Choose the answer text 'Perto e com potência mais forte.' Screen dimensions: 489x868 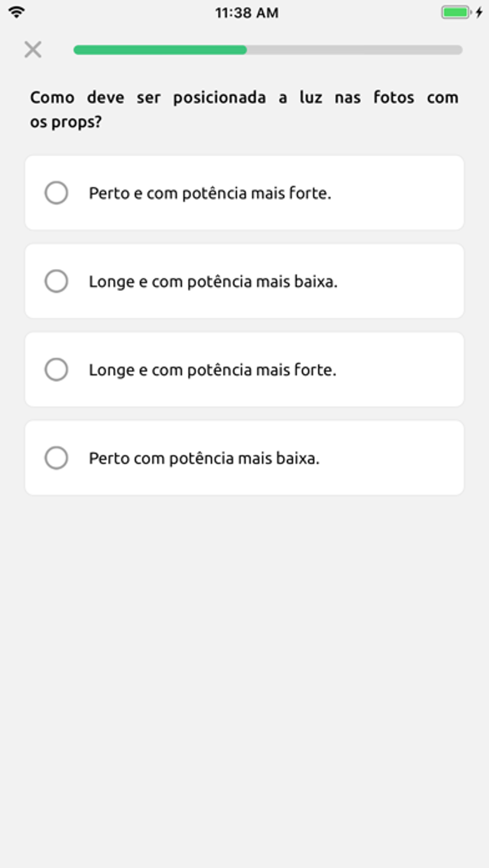[210, 193]
